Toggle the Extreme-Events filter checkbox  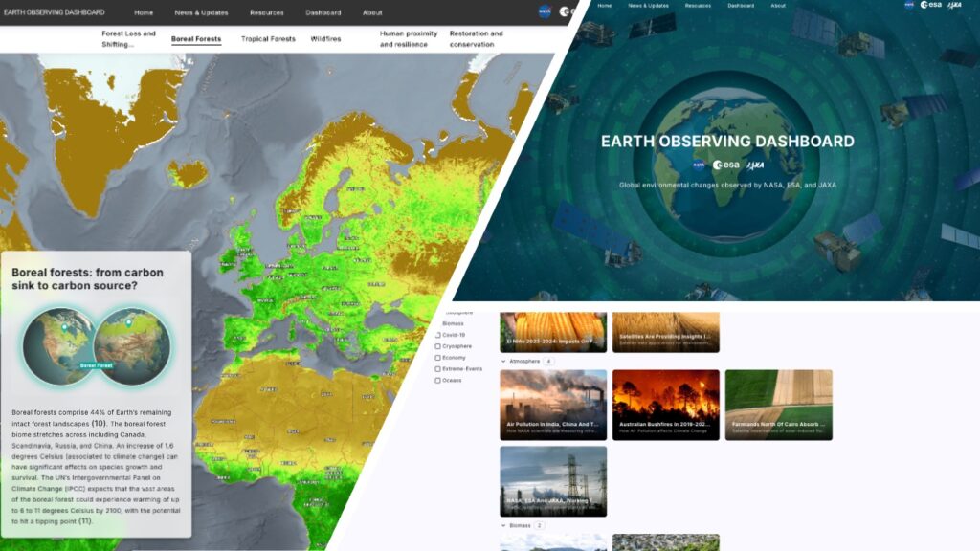438,369
